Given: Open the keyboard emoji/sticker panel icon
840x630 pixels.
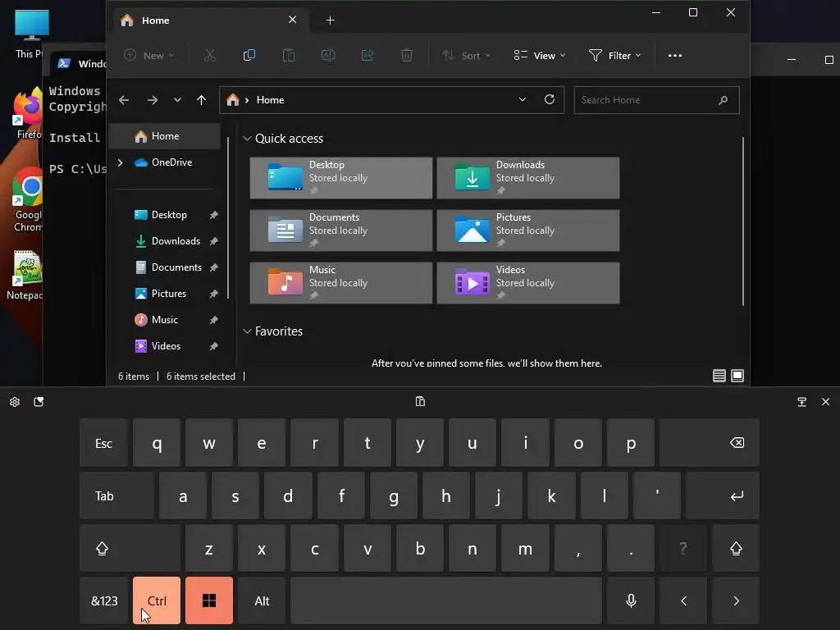Looking at the screenshot, I should pyautogui.click(x=39, y=402).
